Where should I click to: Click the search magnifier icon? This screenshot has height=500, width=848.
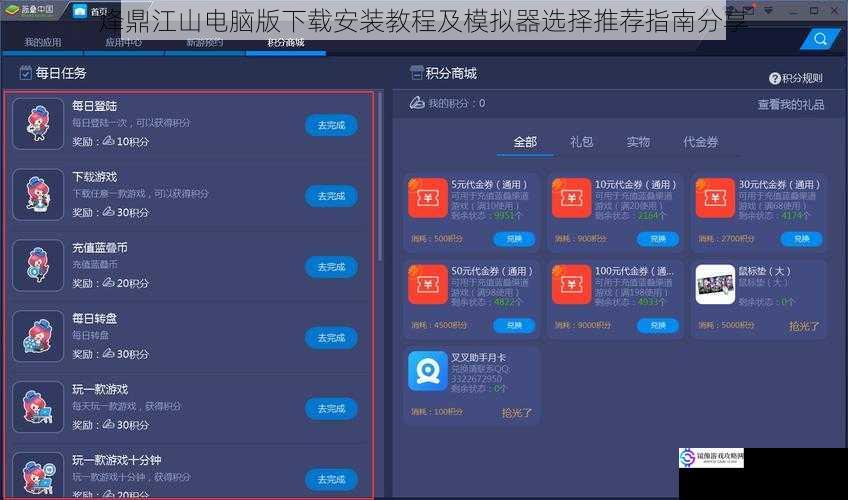click(x=820, y=39)
